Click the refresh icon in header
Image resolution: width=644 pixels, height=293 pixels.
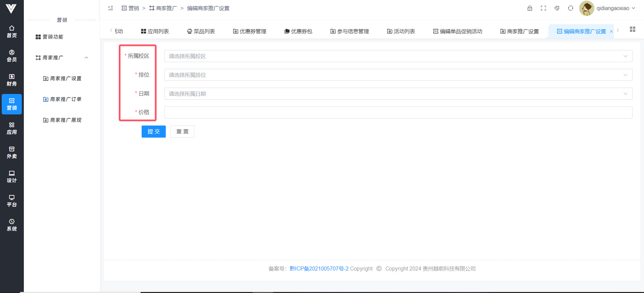coord(571,8)
